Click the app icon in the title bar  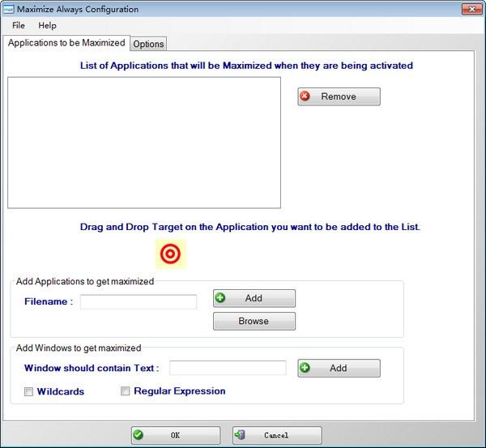(6, 9)
